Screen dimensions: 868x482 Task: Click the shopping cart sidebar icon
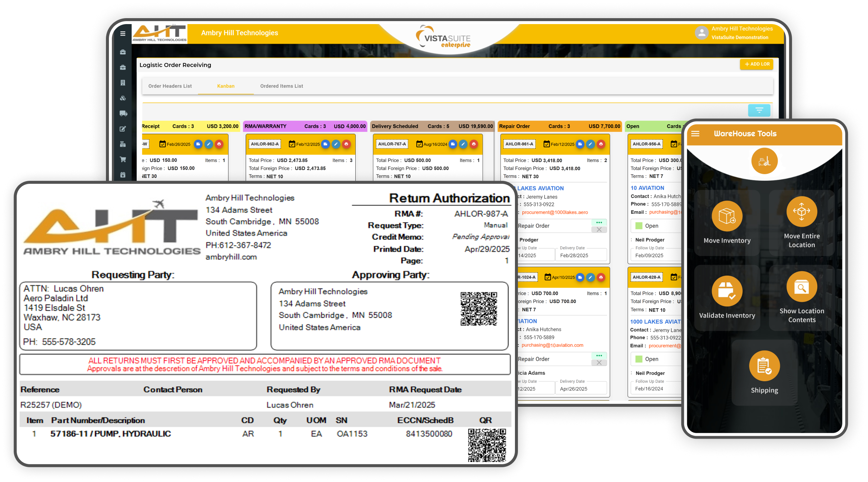(123, 159)
